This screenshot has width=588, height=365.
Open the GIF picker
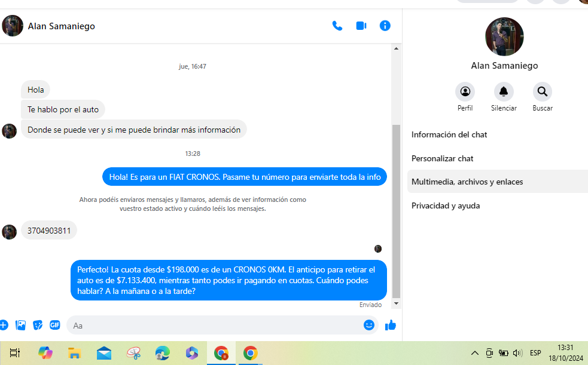(x=55, y=325)
